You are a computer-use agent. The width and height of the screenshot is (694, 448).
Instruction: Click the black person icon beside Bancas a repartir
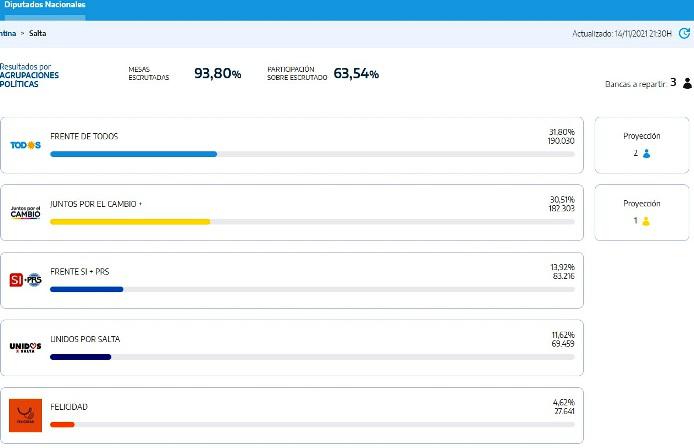click(687, 83)
